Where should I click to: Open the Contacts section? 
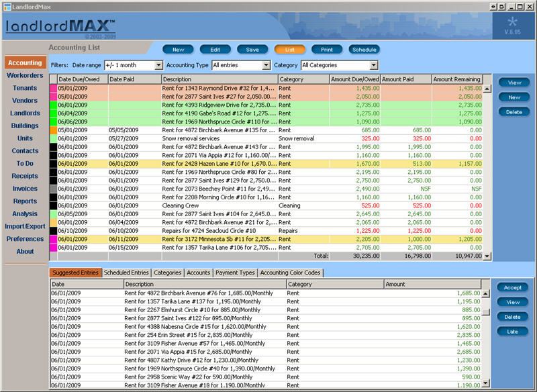25,151
